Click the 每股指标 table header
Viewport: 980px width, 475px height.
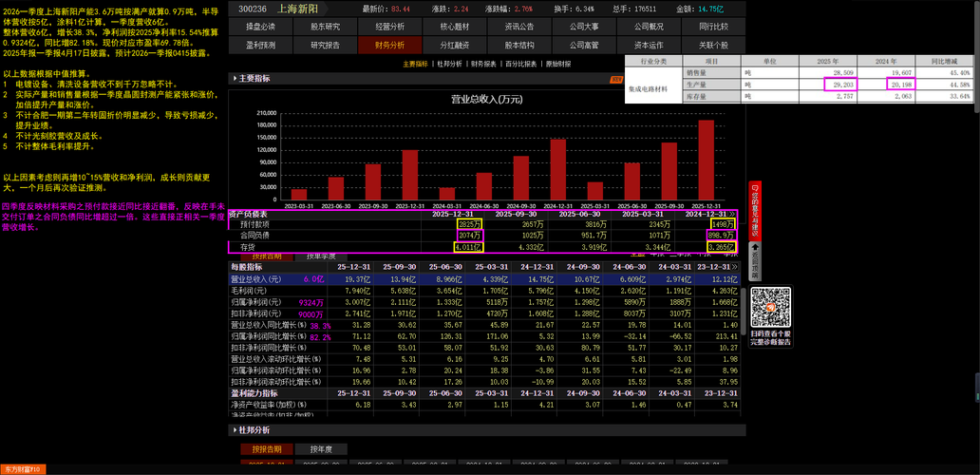(x=246, y=267)
